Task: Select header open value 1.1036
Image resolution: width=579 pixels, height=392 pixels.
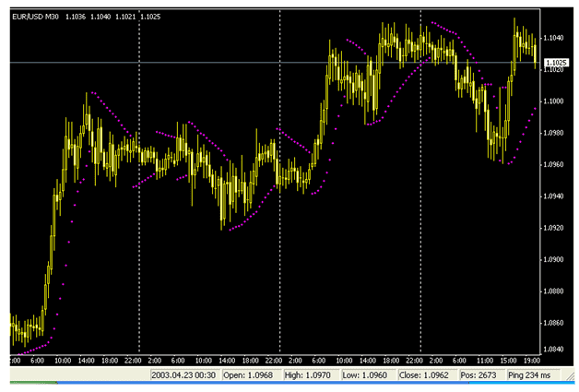Action: 76,17
